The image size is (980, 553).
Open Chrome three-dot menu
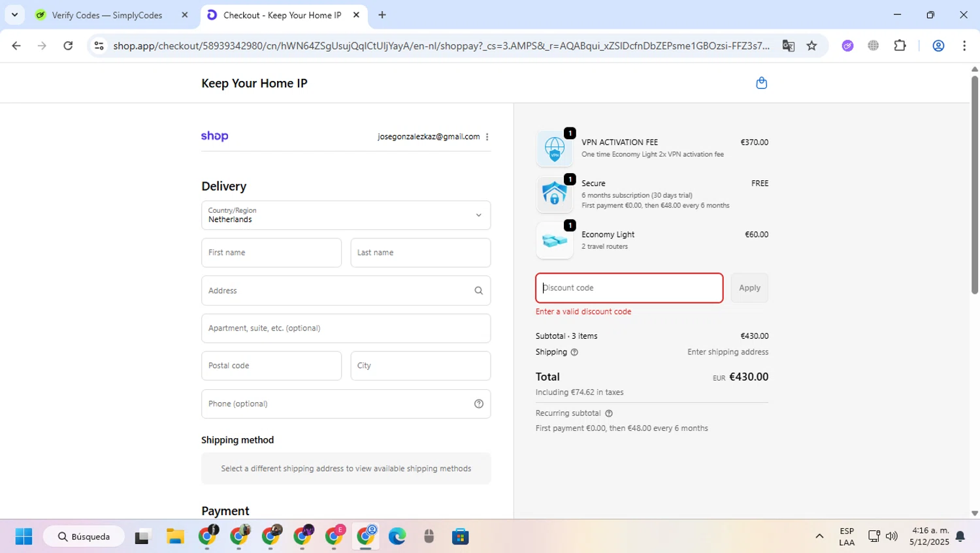tap(964, 46)
